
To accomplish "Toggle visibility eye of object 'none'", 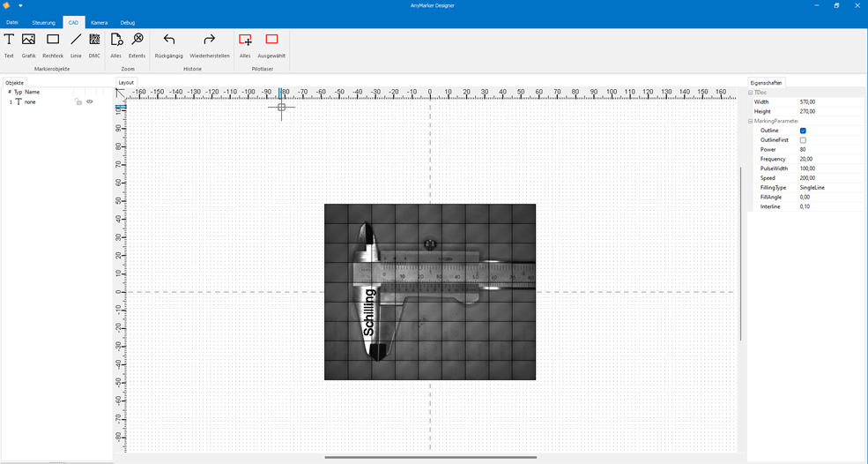I will click(x=90, y=102).
